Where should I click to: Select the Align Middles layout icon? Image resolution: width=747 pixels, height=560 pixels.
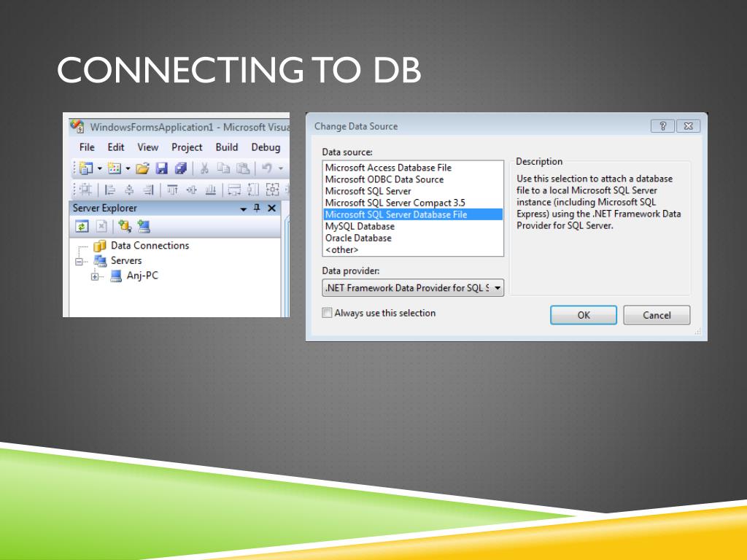pos(192,190)
